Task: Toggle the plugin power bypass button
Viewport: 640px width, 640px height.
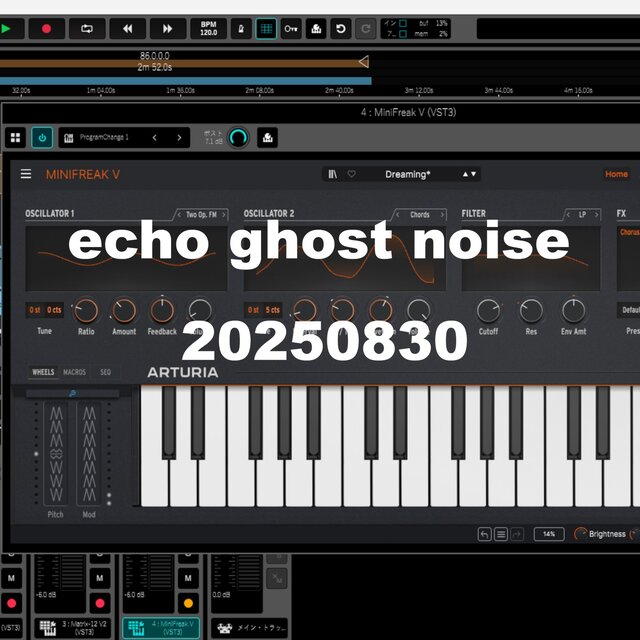Action: (43, 138)
